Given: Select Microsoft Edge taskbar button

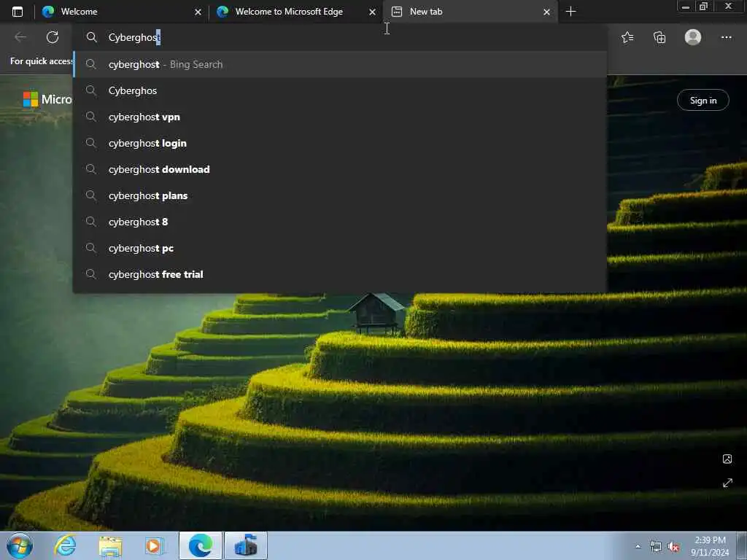Looking at the screenshot, I should point(201,545).
